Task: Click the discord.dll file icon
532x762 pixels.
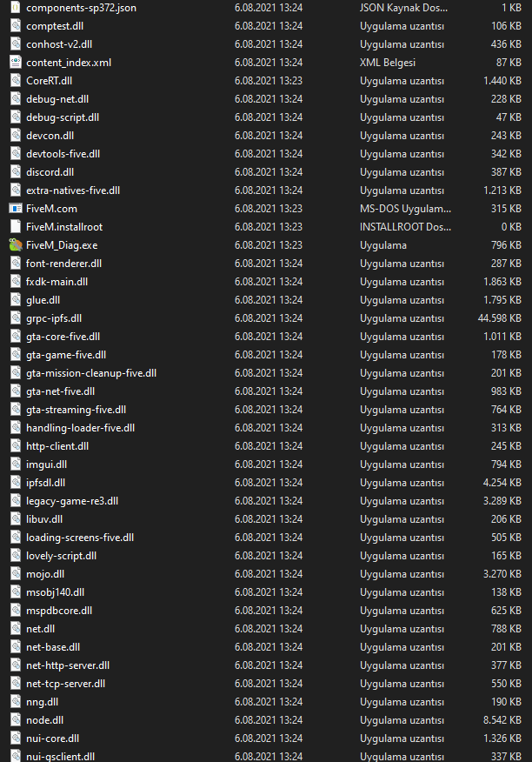Action: click(x=16, y=172)
